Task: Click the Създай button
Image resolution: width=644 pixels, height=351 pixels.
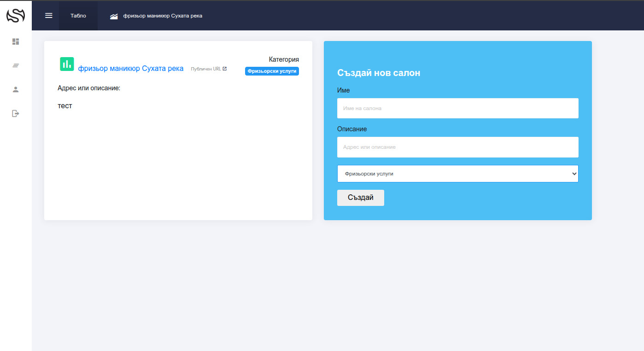Action: (x=361, y=198)
